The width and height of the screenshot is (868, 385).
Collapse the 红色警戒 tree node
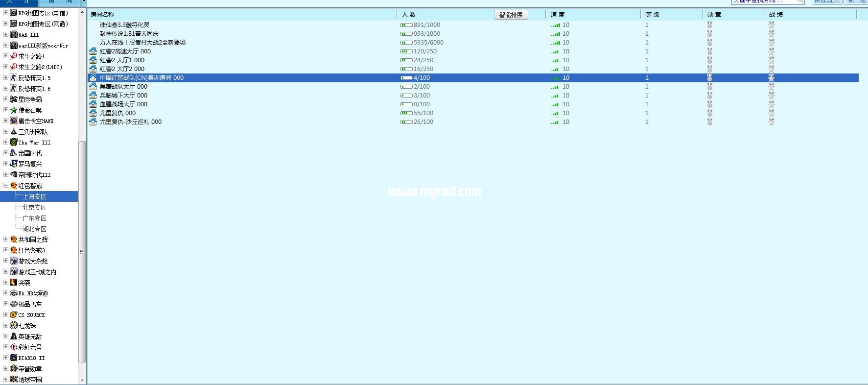(x=6, y=186)
